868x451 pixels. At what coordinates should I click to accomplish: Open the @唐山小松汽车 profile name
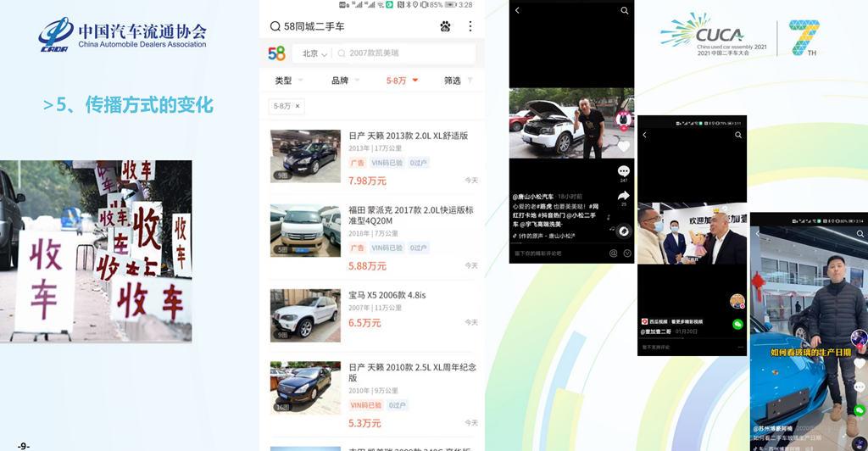(532, 197)
